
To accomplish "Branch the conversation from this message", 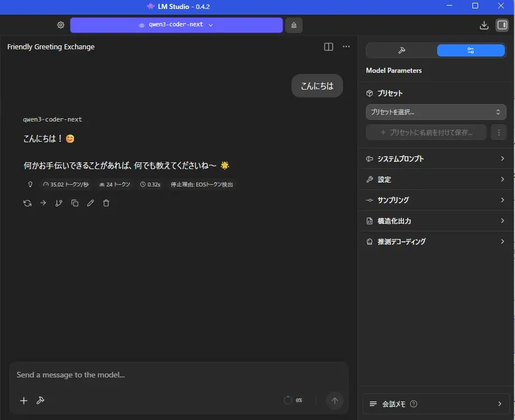I will click(x=59, y=203).
